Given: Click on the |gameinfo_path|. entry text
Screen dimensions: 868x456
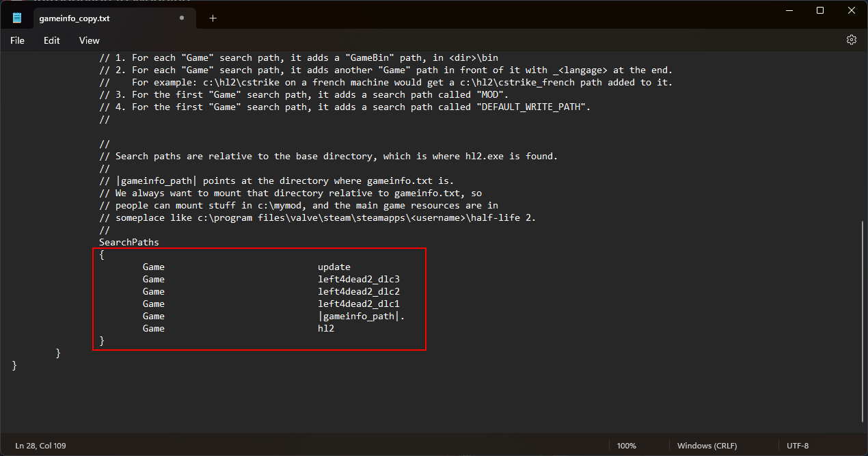Looking at the screenshot, I should point(361,317).
